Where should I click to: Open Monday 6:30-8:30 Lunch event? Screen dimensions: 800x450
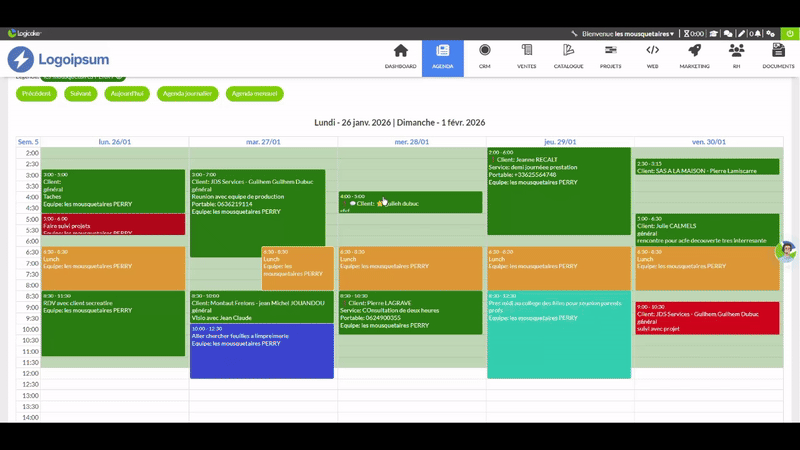(113, 269)
